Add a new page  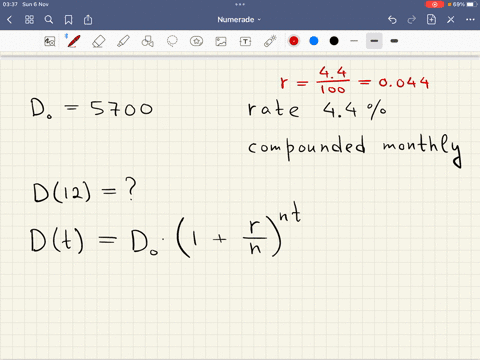tap(431, 20)
